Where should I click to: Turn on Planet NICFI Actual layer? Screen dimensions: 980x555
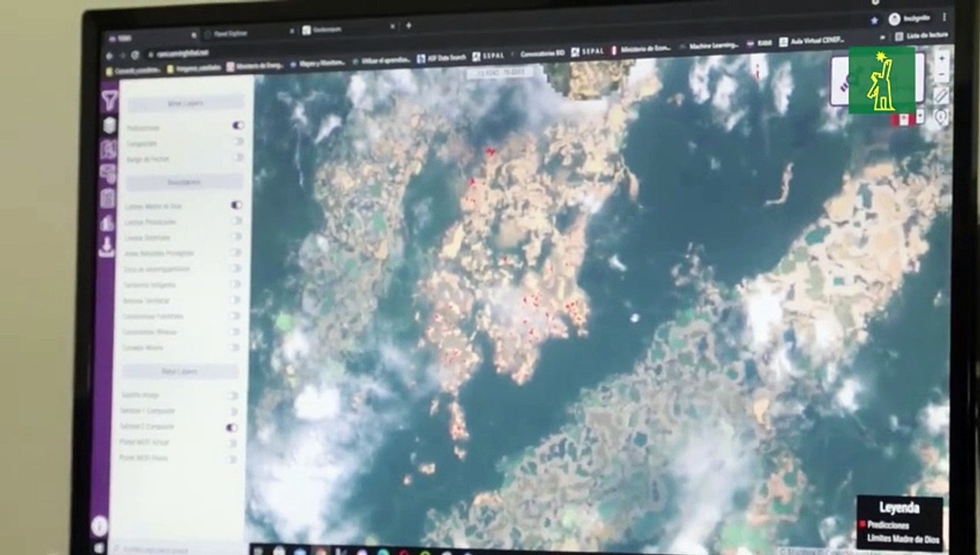(231, 443)
